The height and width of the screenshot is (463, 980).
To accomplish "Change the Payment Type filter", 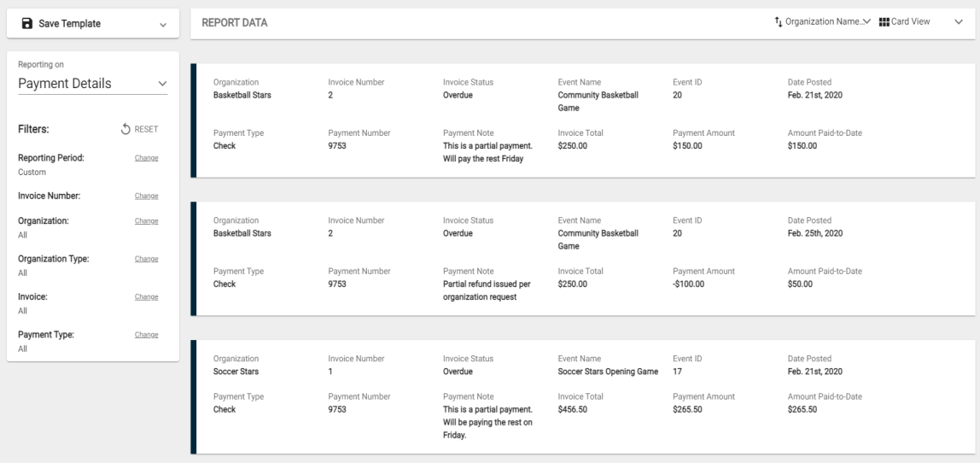I will (x=146, y=335).
